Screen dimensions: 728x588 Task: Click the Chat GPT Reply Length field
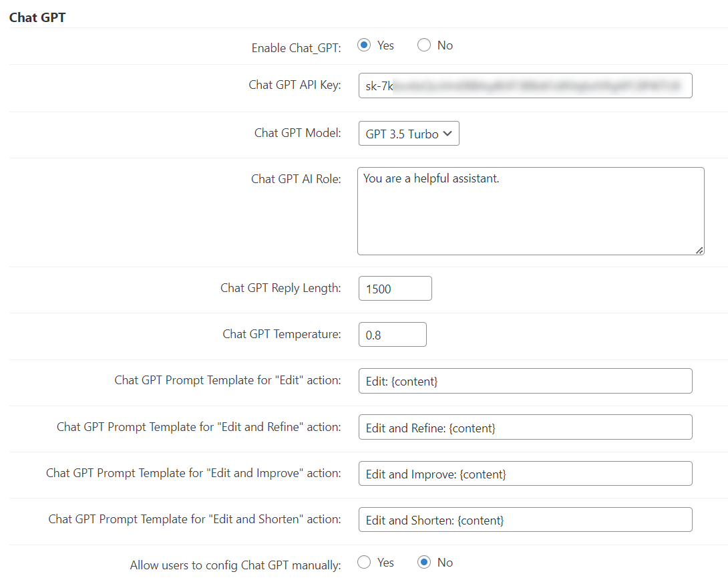pyautogui.click(x=395, y=289)
